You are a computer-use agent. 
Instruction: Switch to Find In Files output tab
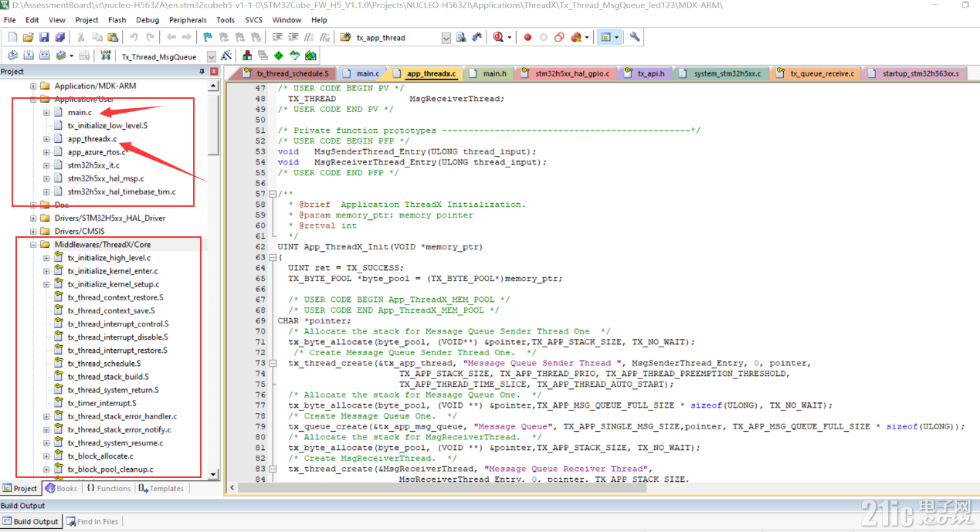[x=91, y=521]
